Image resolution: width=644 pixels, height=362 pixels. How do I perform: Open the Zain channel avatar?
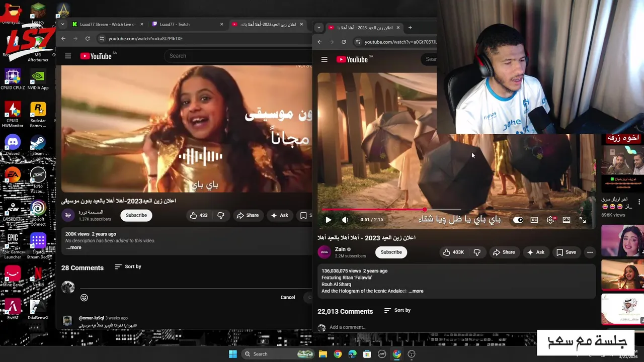click(325, 252)
